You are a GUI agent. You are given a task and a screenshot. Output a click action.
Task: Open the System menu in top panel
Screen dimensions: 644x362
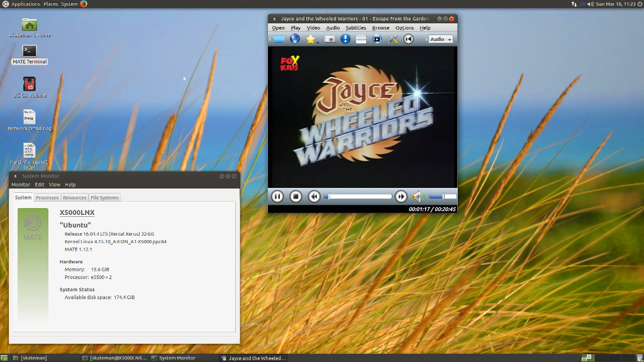pyautogui.click(x=69, y=4)
